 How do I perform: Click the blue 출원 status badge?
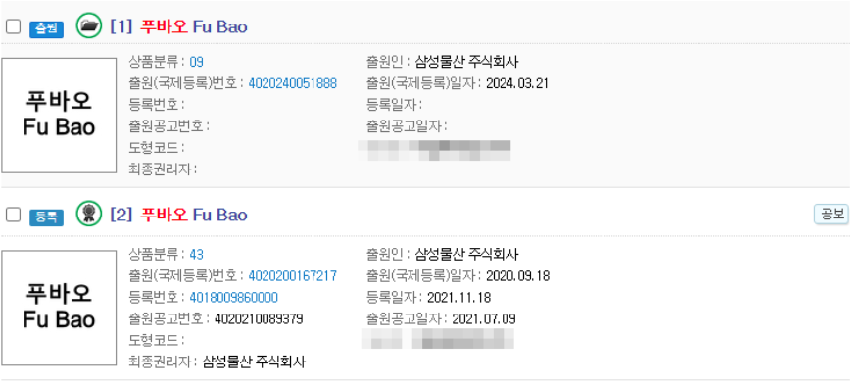[x=46, y=28]
